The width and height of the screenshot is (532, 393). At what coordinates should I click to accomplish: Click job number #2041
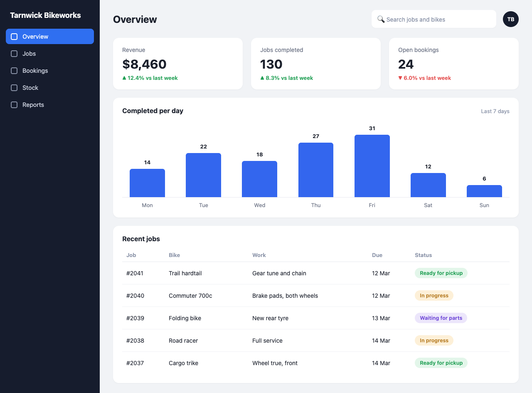[135, 273]
